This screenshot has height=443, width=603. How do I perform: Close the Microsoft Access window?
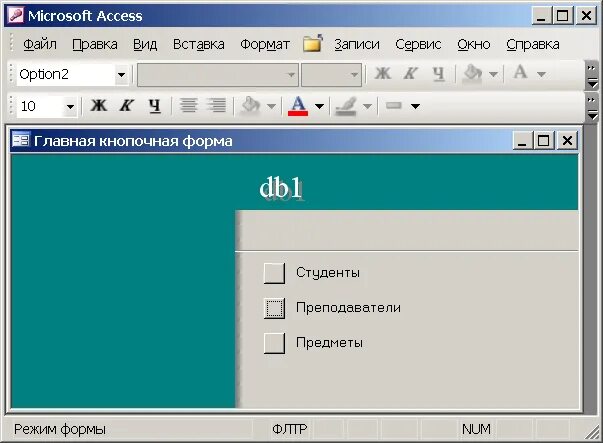coord(586,16)
